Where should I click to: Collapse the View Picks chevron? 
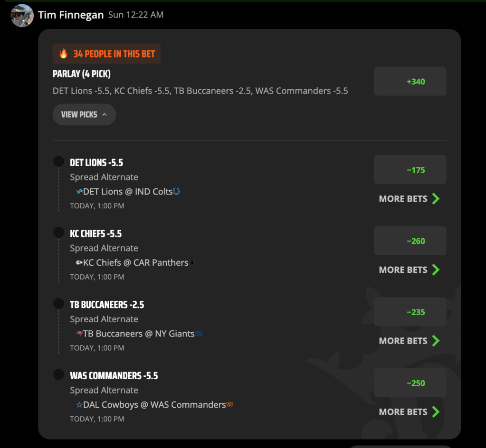coord(105,114)
